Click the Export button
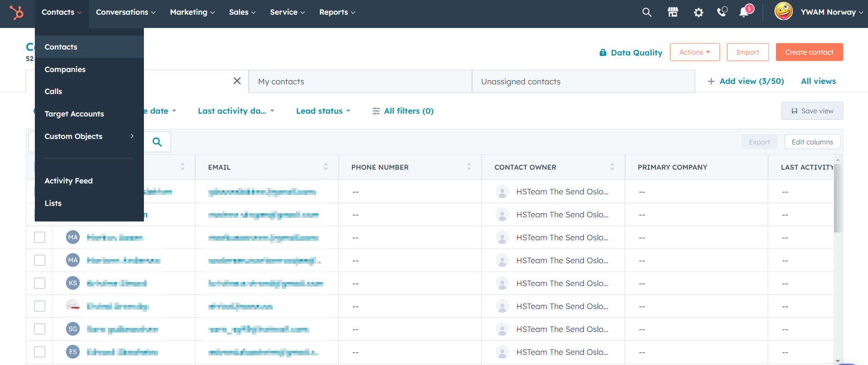 pyautogui.click(x=759, y=142)
